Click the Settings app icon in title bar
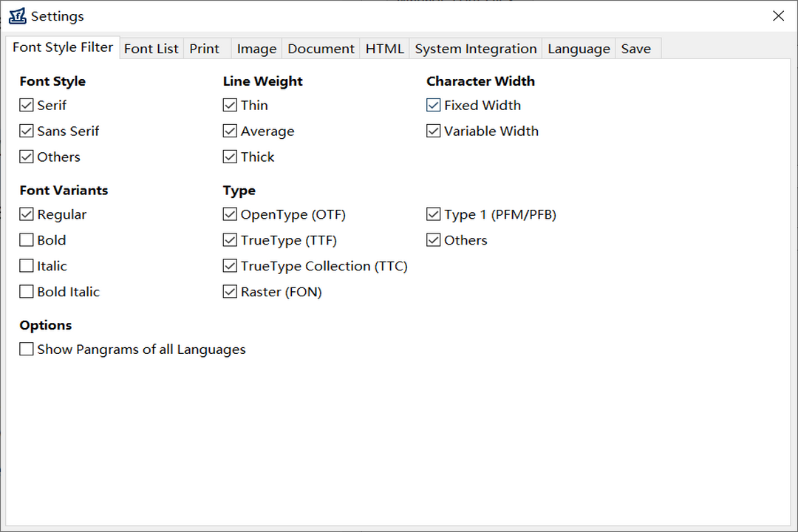 pos(17,16)
